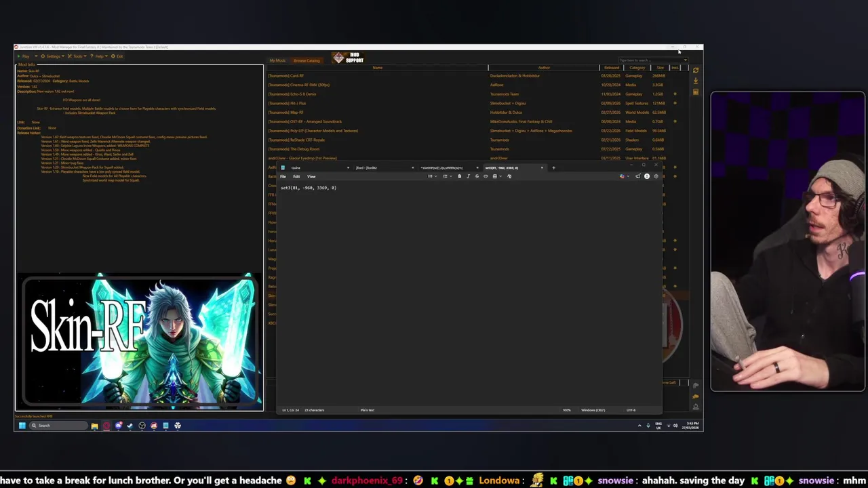Toggle italic formatting in Notepad
Image resolution: width=868 pixels, height=488 pixels.
point(468,176)
